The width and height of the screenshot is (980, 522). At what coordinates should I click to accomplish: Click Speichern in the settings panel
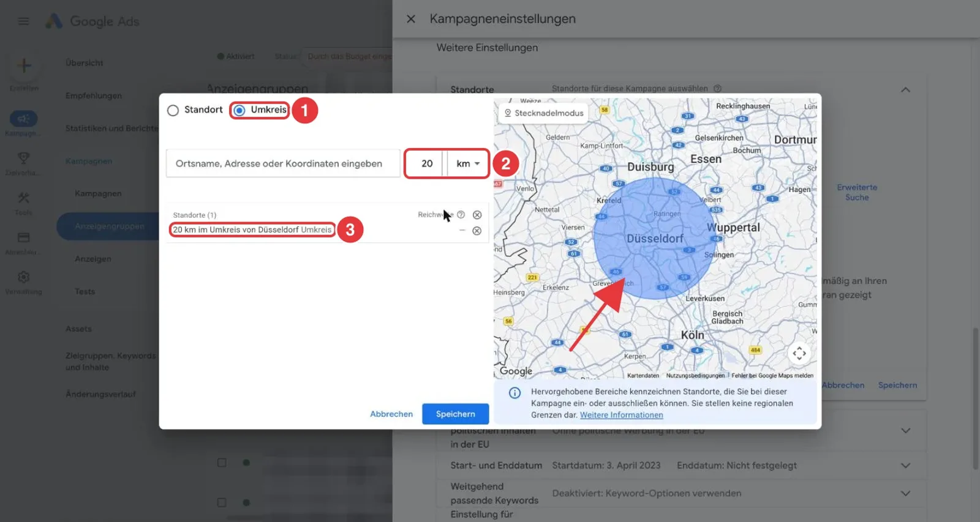tap(897, 385)
